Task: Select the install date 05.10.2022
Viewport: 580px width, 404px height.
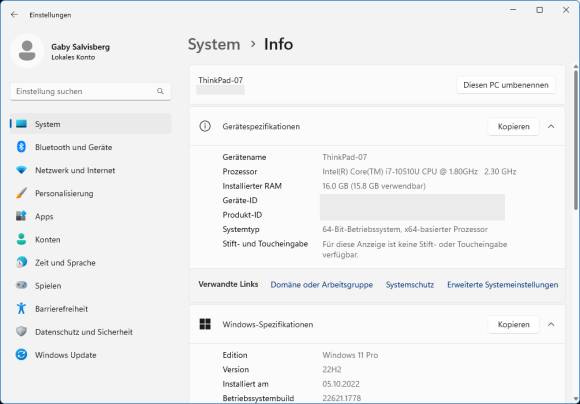Action: pos(341,384)
